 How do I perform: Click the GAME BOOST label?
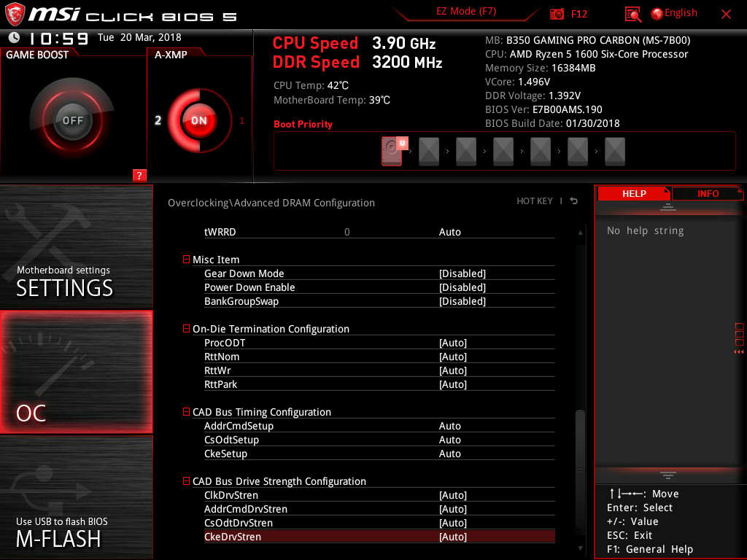[37, 55]
